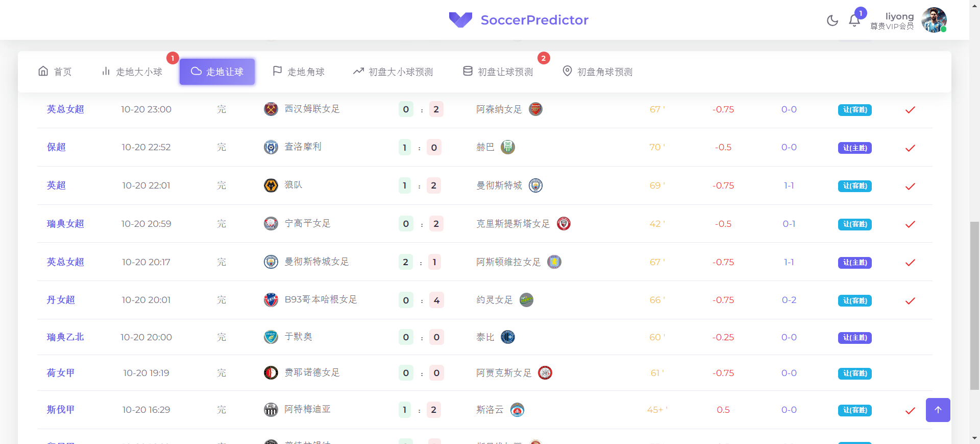Click the page vertical scrollbar thumb

pos(975,306)
